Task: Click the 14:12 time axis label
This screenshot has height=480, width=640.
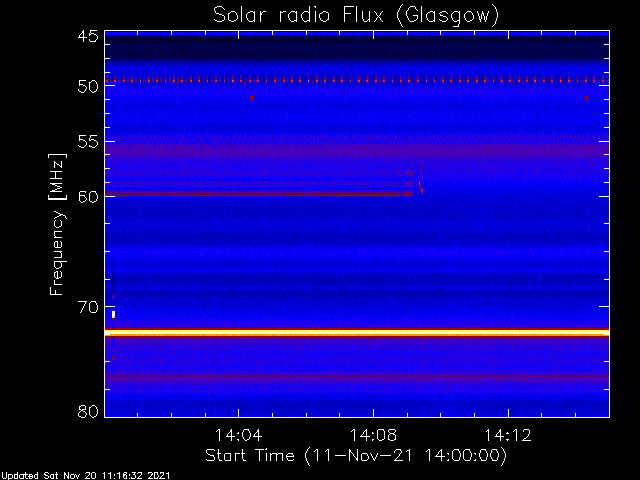Action: point(508,435)
